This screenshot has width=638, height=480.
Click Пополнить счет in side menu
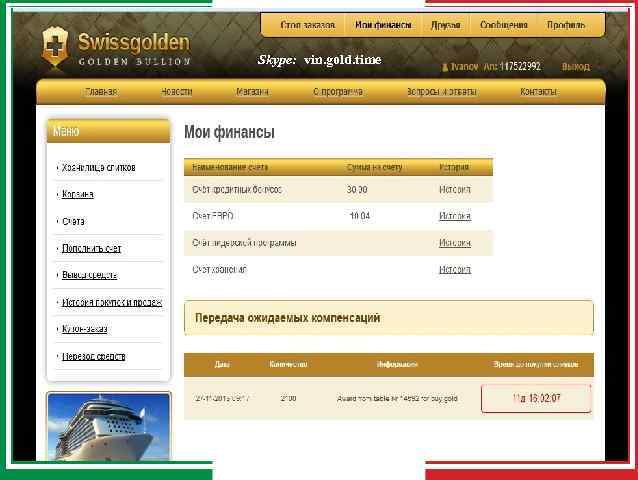pyautogui.click(x=92, y=249)
